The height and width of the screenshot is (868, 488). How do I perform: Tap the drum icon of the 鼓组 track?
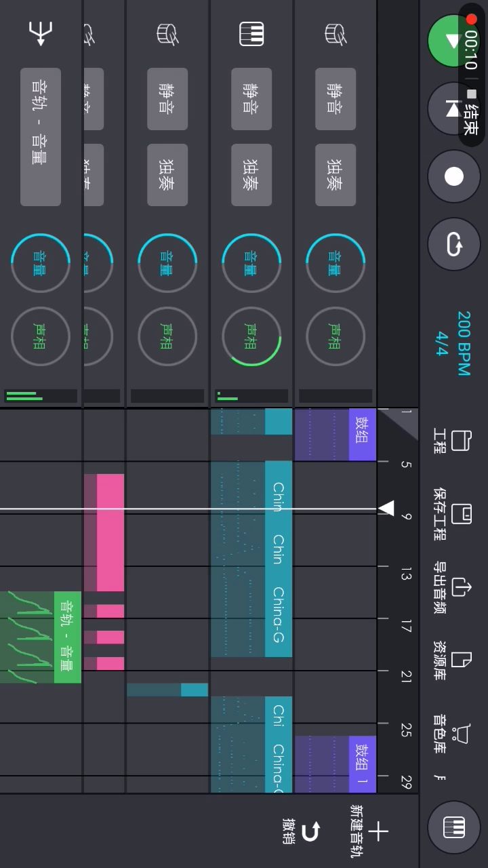(335, 34)
